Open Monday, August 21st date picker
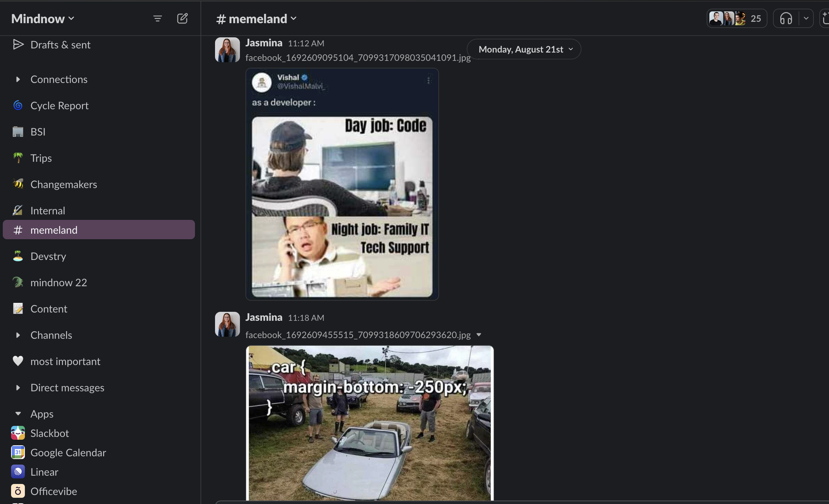829x504 pixels. [524, 49]
